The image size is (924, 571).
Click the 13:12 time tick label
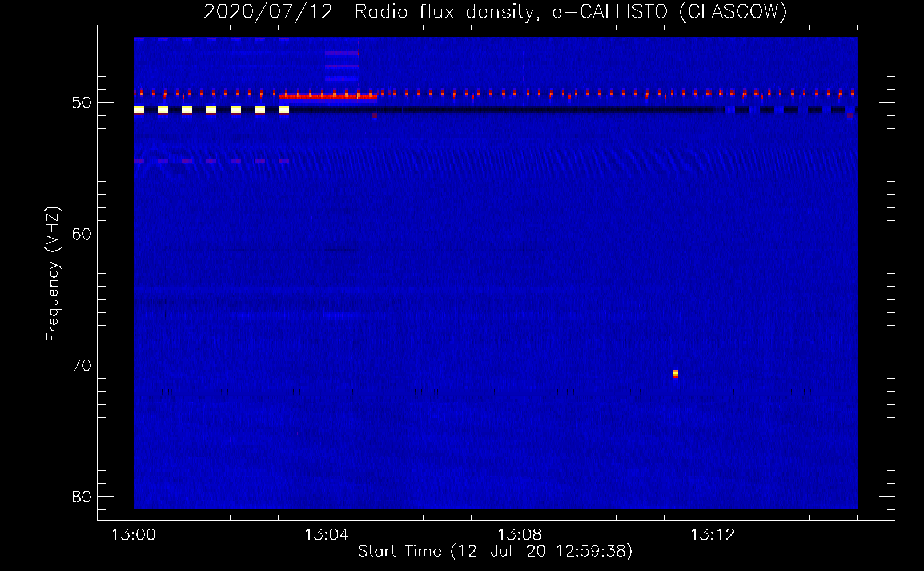click(713, 535)
